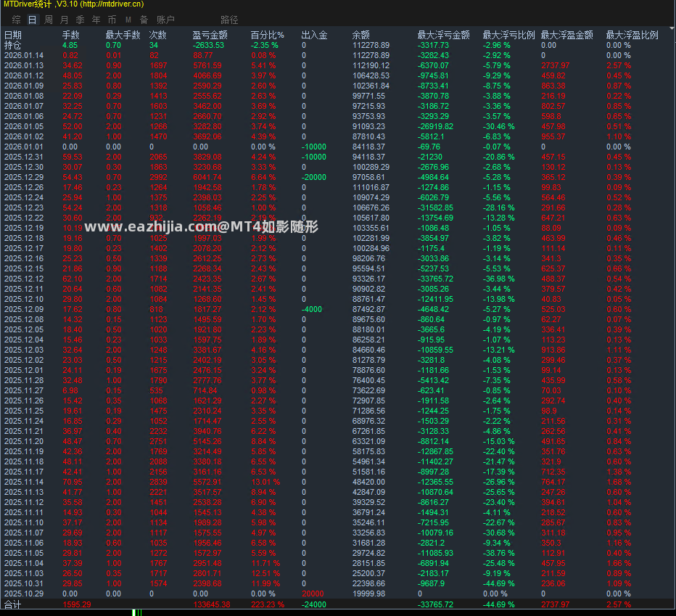Click the scrollbar up arrow at top right
Screen dimensions: 676x616
[x=672, y=28]
